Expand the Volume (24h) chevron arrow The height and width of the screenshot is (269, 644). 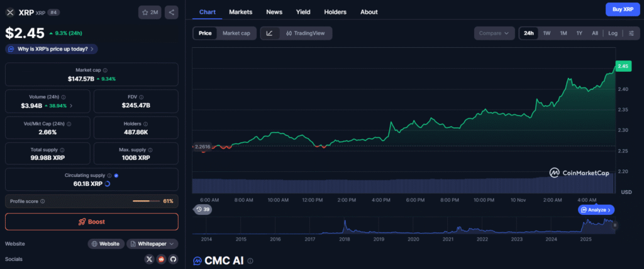coord(71,106)
